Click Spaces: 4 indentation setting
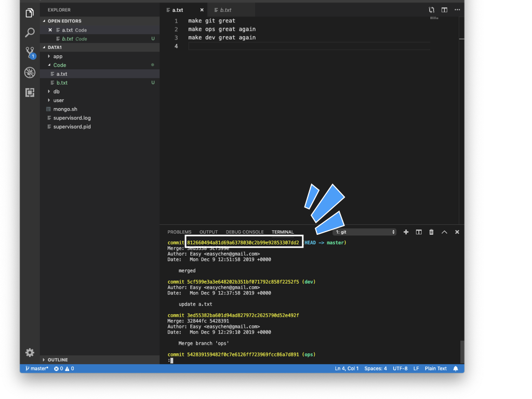The width and height of the screenshot is (532, 399). [x=376, y=368]
